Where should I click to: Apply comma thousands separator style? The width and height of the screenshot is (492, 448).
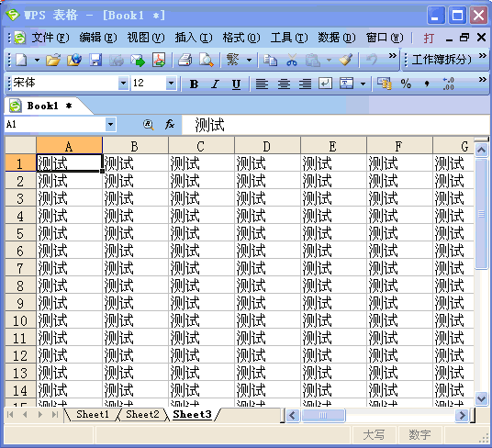[427, 84]
